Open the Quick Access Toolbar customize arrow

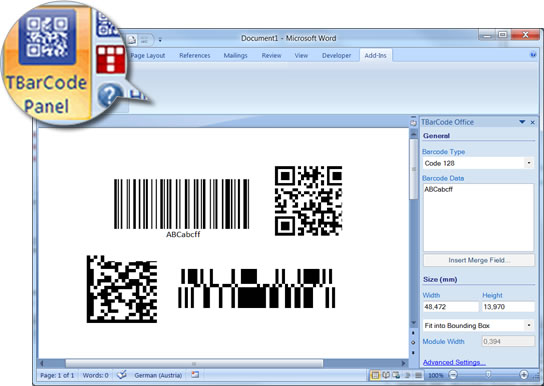pyautogui.click(x=160, y=40)
